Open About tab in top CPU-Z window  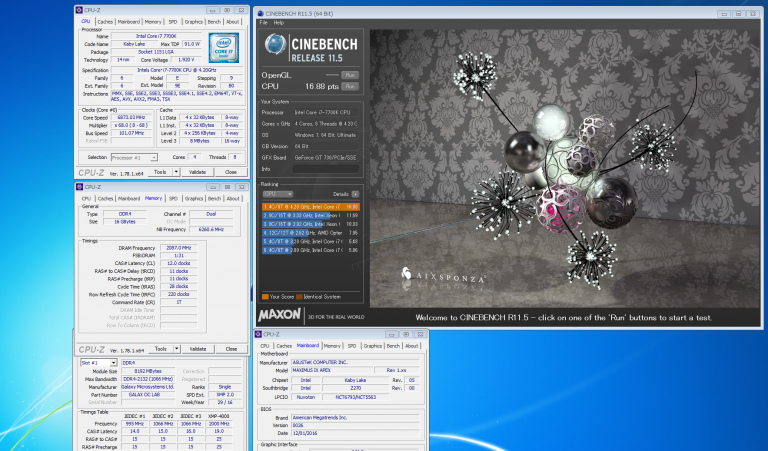[x=233, y=22]
